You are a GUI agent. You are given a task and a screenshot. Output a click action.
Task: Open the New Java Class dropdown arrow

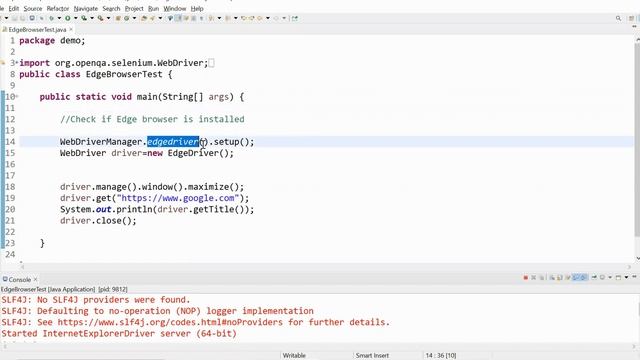(x=134, y=18)
